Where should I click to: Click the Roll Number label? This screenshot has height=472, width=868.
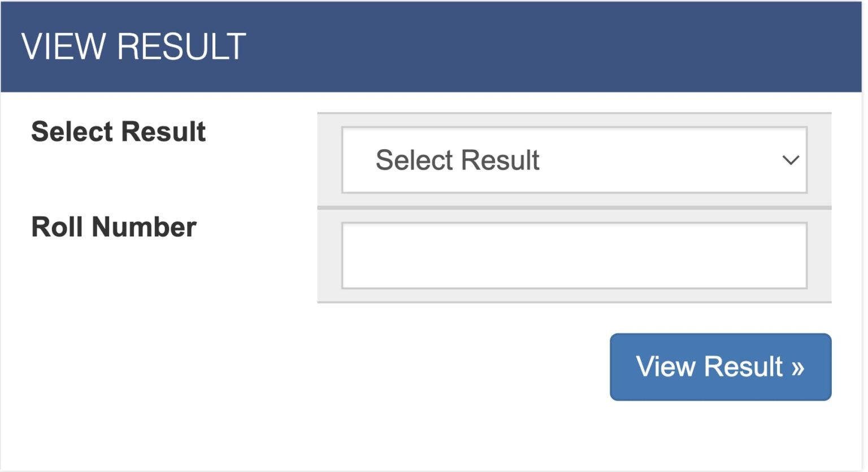coord(113,227)
